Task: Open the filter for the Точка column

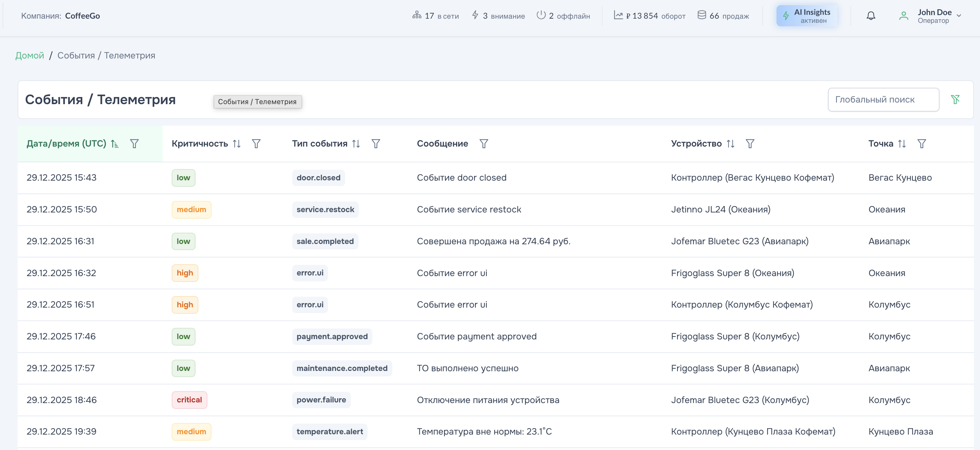Action: (x=921, y=144)
